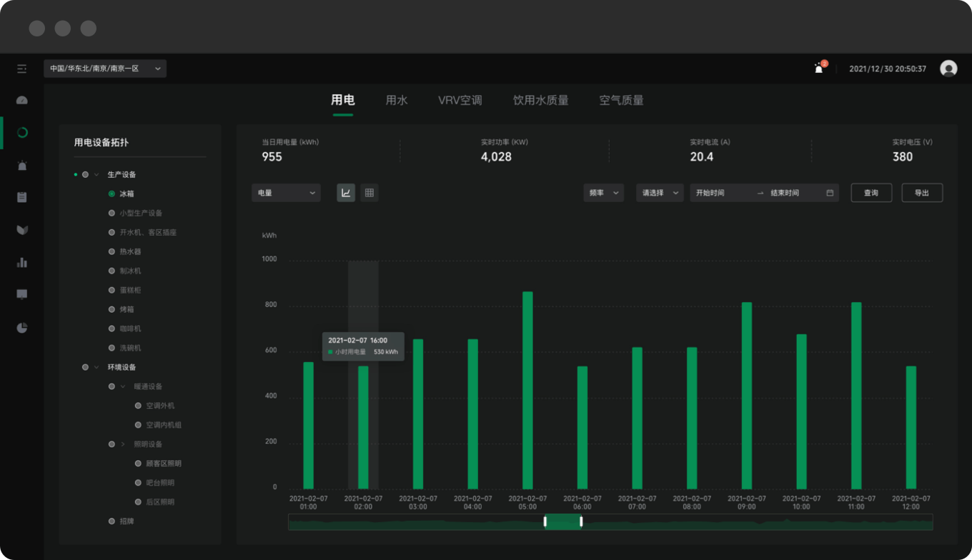Open the 电量 metric dropdown
Image resolution: width=972 pixels, height=560 pixels.
[286, 193]
